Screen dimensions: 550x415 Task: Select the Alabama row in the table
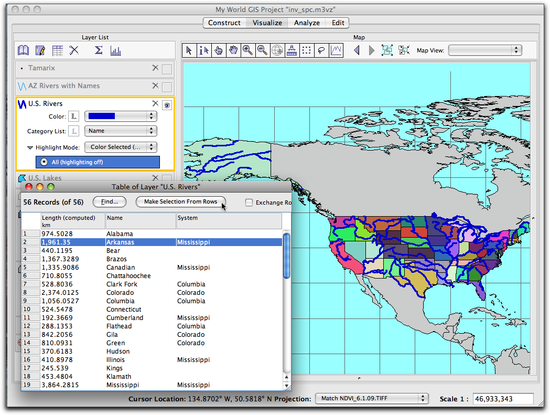pos(152,234)
